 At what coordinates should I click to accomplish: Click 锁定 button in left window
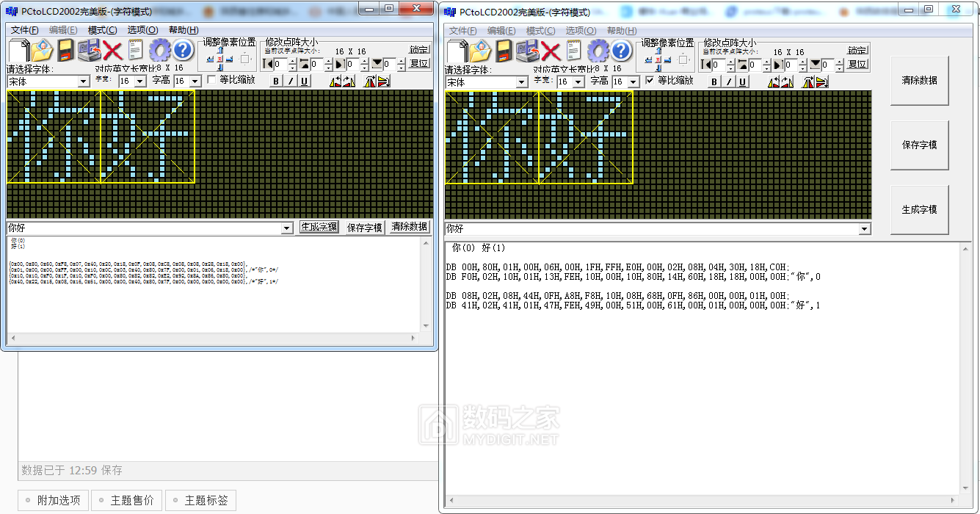coord(419,50)
